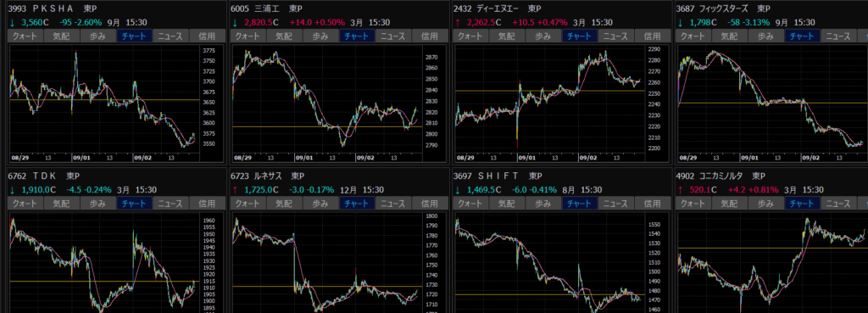
Task: Open the ニュース tab for SHIFT
Action: coord(618,204)
